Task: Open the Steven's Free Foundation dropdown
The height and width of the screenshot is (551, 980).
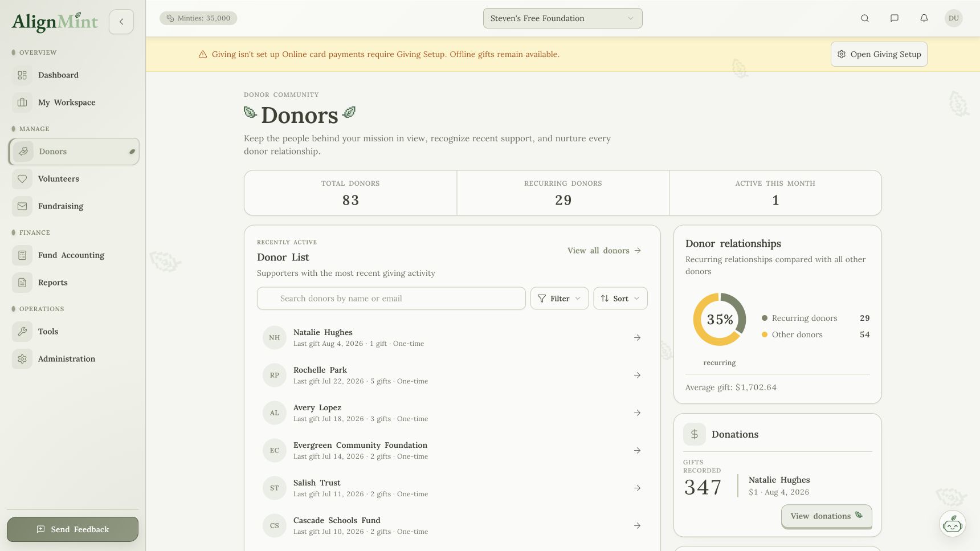Action: point(562,18)
